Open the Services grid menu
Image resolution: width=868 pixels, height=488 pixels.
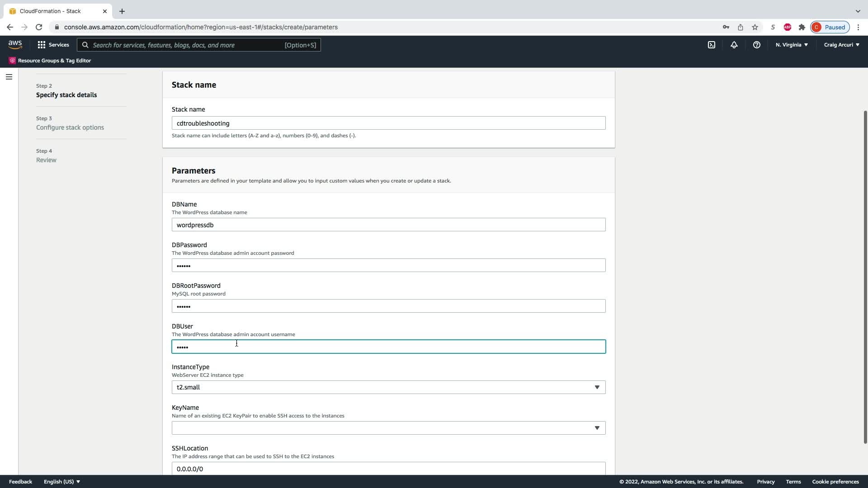(53, 45)
